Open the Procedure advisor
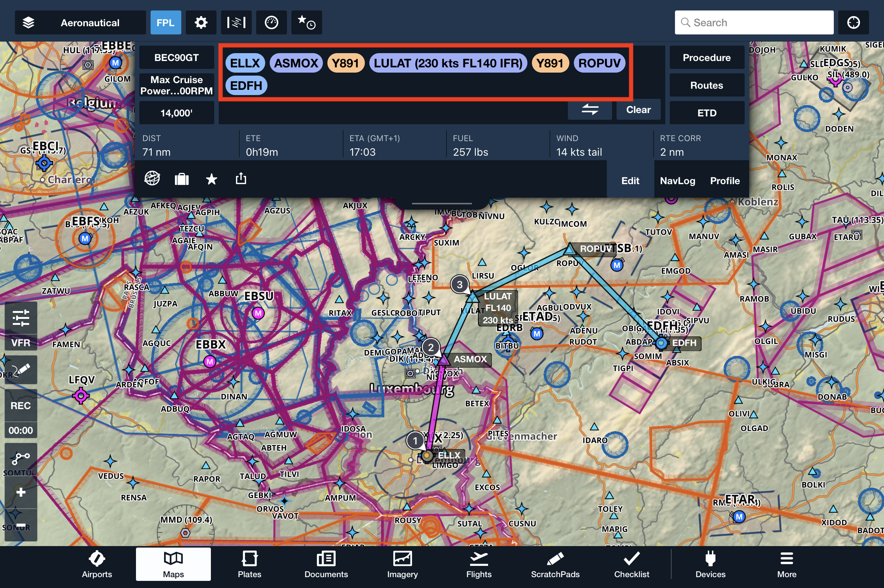 pos(706,57)
